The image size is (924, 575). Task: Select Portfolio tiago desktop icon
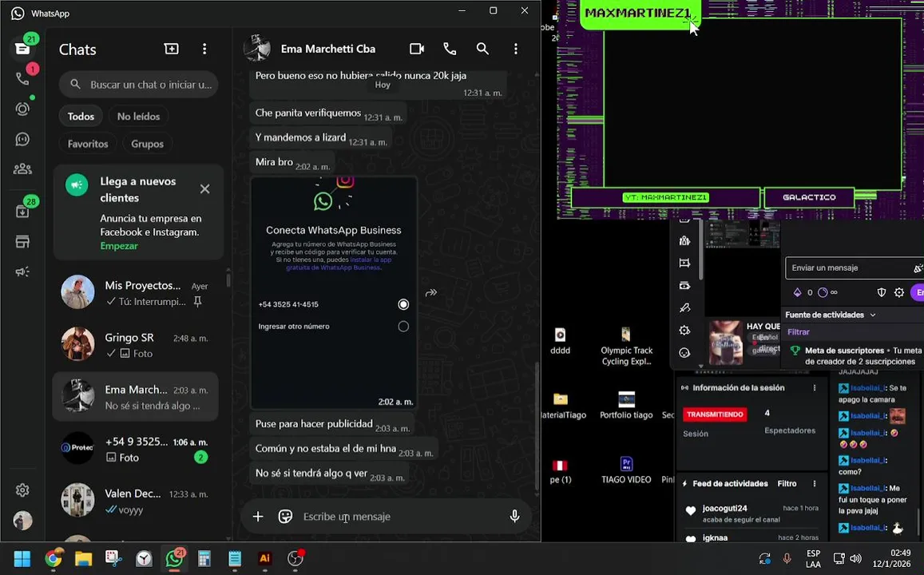[x=626, y=406]
